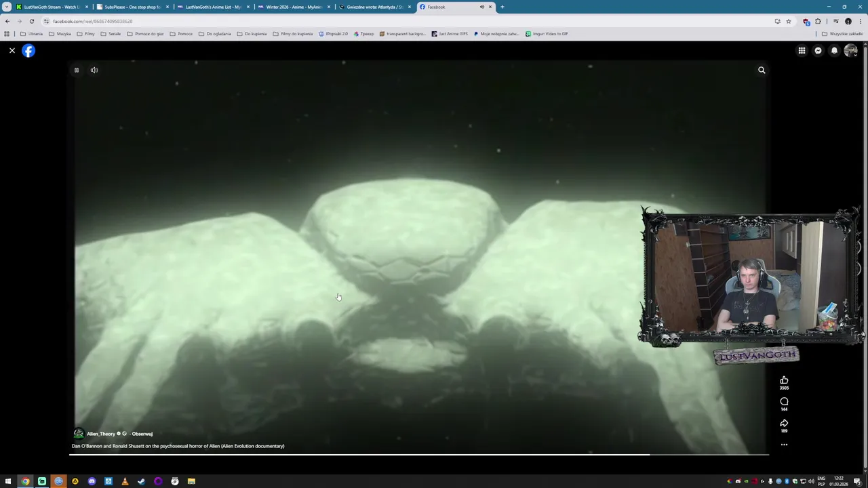The image size is (868, 488).
Task: Open Facebook notifications bell
Action: pyautogui.click(x=834, y=51)
